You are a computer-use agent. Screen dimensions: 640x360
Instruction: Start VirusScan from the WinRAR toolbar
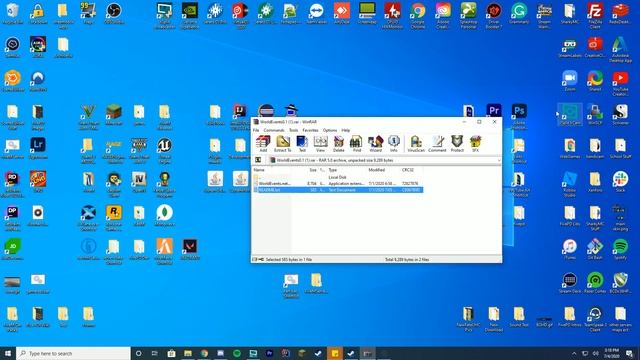pos(416,144)
